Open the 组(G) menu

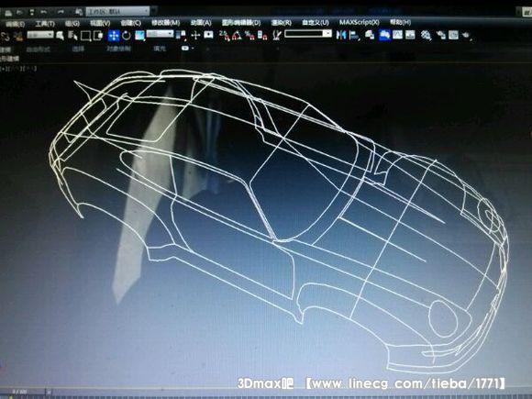tap(72, 24)
